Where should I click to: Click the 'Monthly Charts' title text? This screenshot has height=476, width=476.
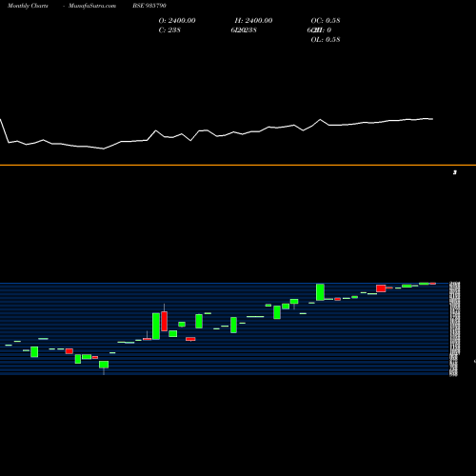(x=28, y=6)
